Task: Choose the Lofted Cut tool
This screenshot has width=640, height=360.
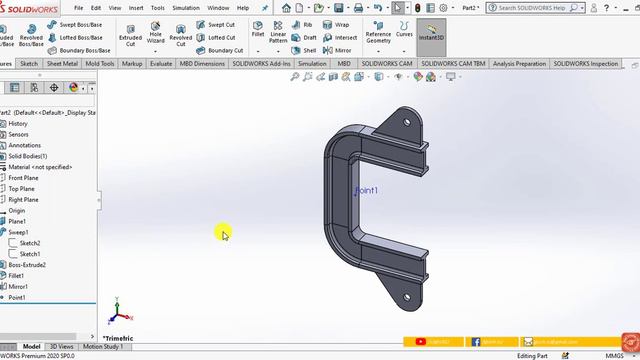Action: pos(216,38)
